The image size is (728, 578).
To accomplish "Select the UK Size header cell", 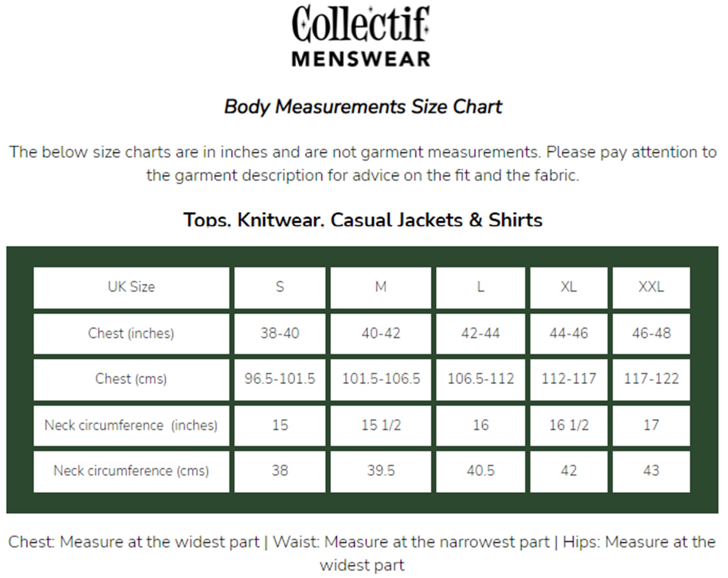I will tap(131, 288).
